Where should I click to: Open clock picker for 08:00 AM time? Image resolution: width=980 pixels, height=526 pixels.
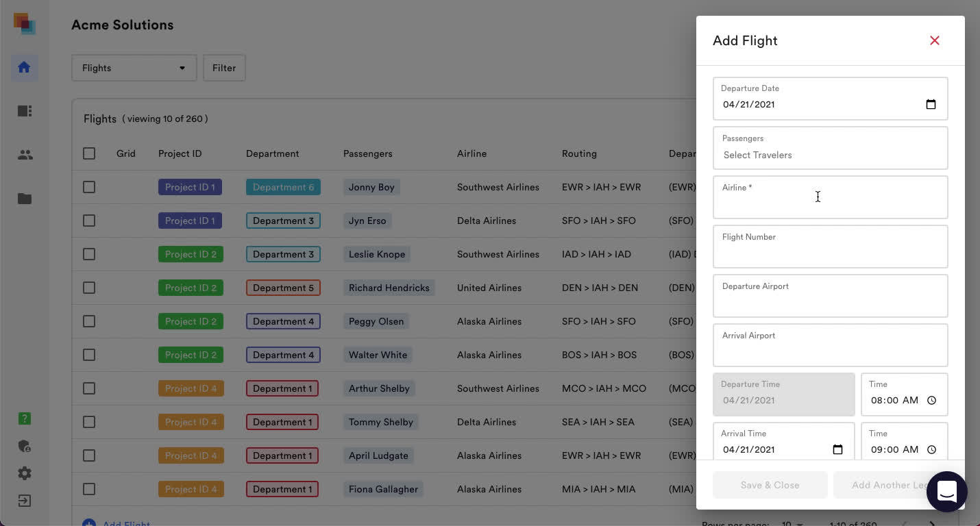(931, 401)
